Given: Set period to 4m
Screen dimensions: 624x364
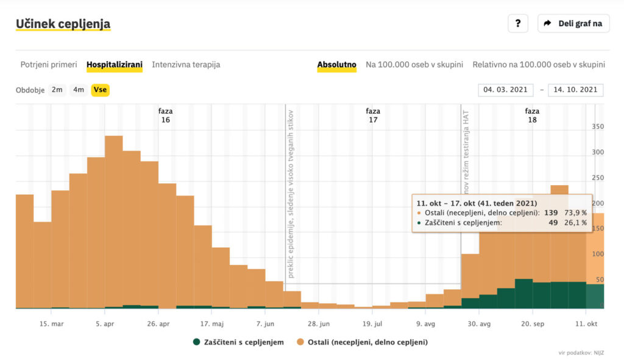Looking at the screenshot, I should click(79, 90).
